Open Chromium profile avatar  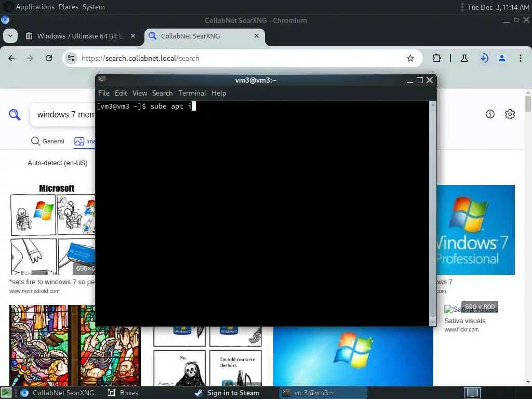[502, 58]
